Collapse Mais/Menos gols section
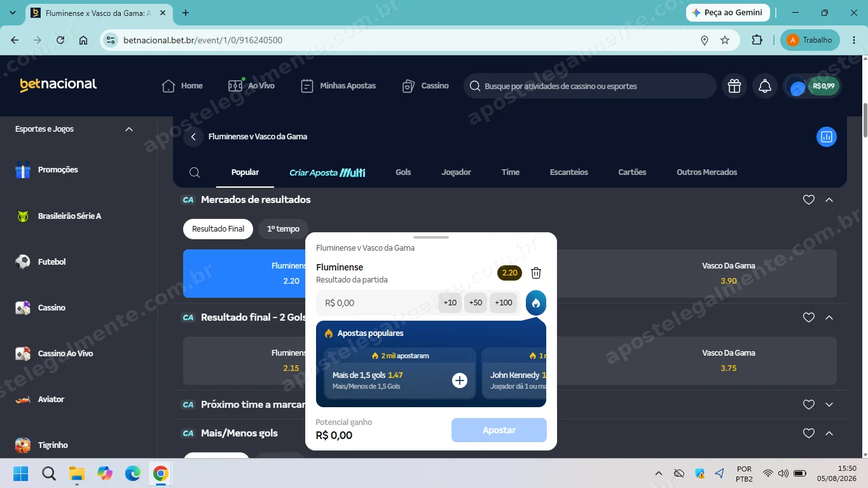The image size is (868, 488). [829, 433]
